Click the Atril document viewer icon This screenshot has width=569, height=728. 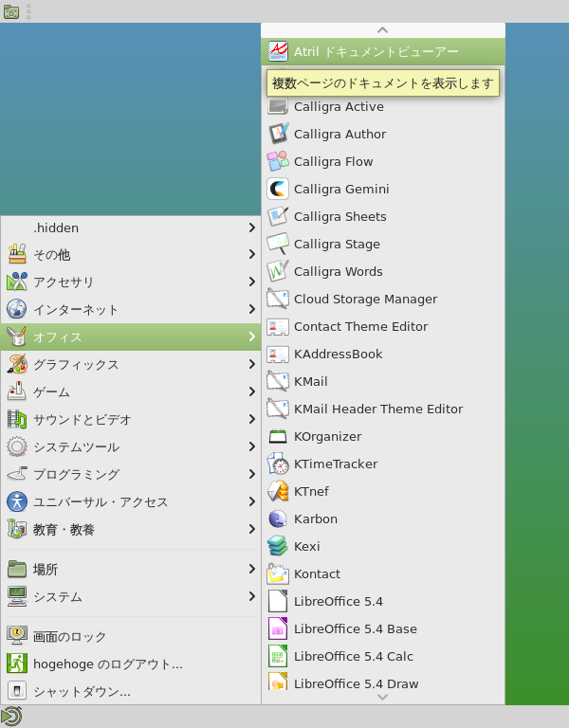coord(278,51)
